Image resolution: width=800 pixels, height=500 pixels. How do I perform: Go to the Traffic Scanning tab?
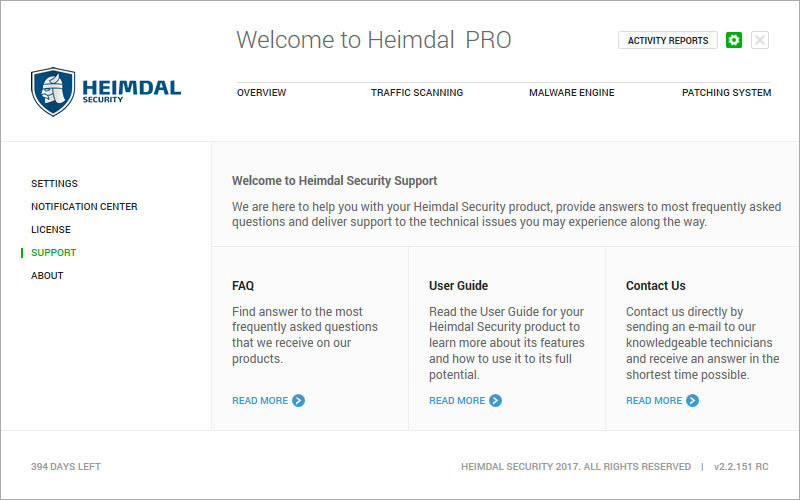pos(417,93)
